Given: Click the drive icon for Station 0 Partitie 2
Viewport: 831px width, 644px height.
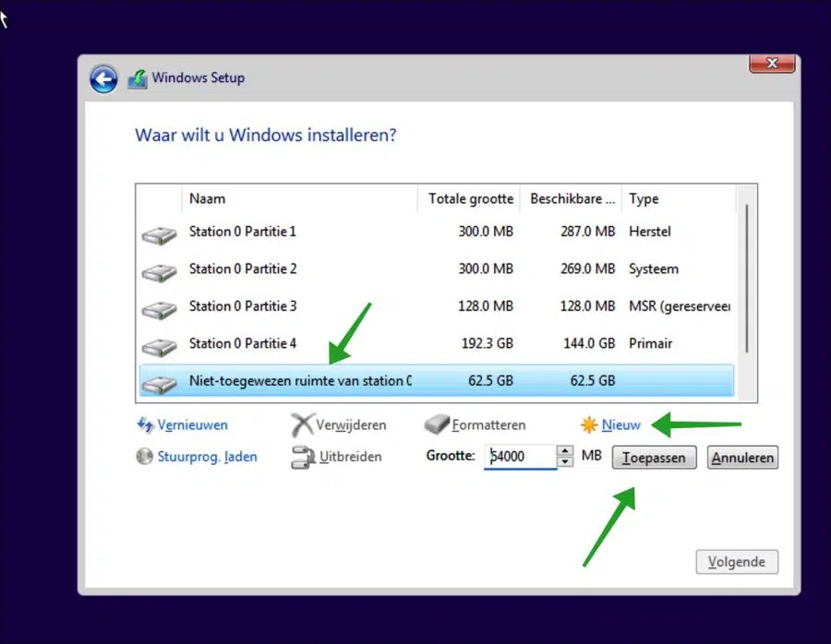Looking at the screenshot, I should 159,272.
